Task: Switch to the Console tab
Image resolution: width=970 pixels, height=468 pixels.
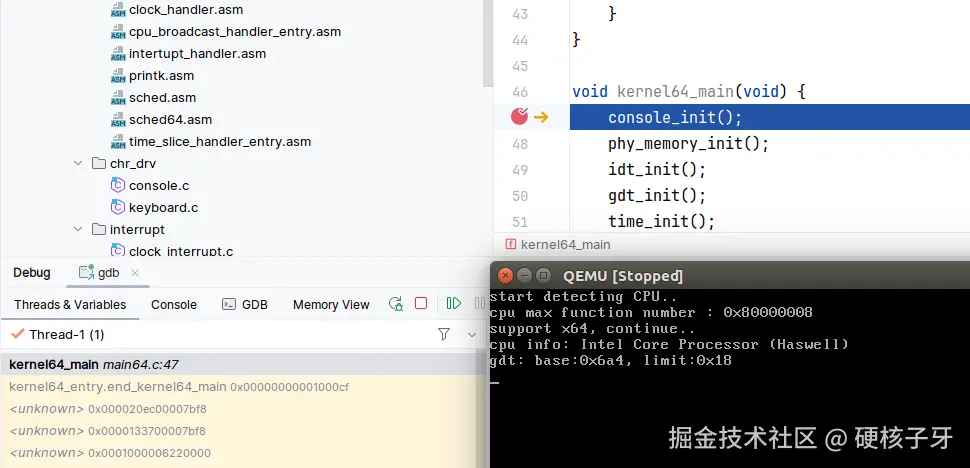Action: (174, 305)
